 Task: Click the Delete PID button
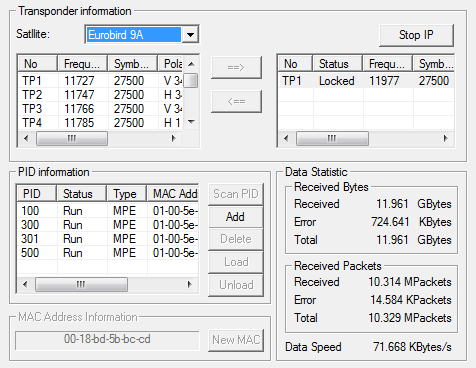[236, 239]
